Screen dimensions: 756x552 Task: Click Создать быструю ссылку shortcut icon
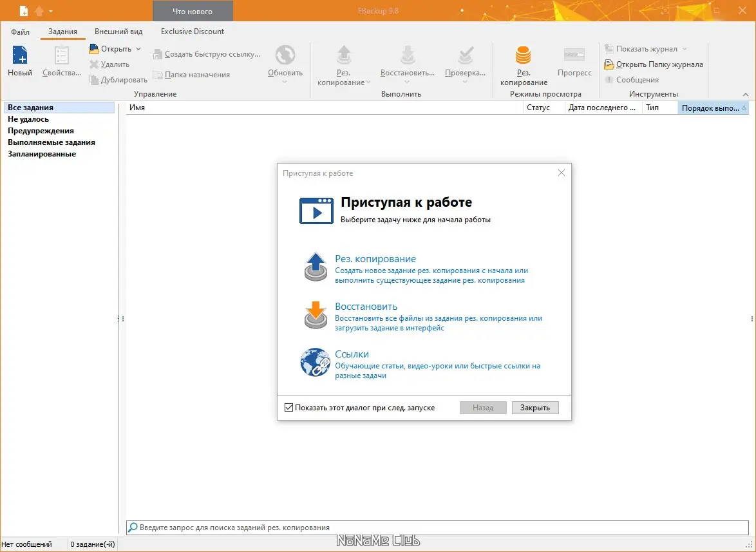pyautogui.click(x=158, y=55)
